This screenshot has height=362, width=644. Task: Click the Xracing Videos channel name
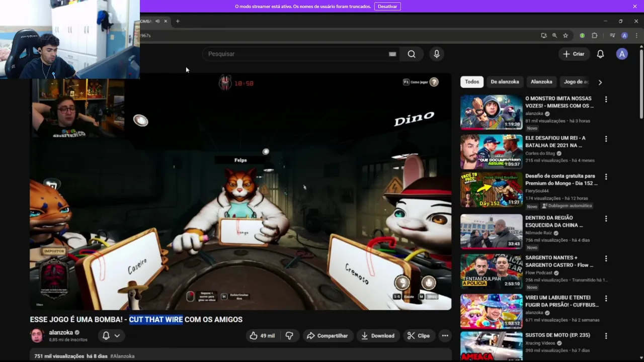[x=540, y=342]
